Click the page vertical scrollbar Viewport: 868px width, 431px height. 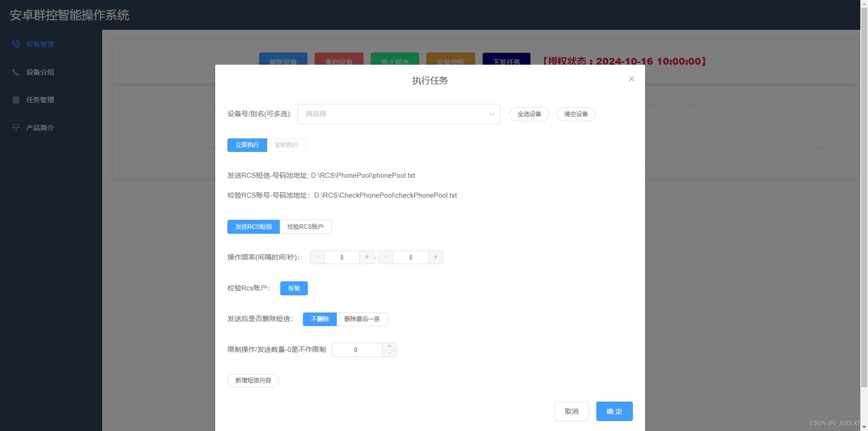pyautogui.click(x=864, y=197)
